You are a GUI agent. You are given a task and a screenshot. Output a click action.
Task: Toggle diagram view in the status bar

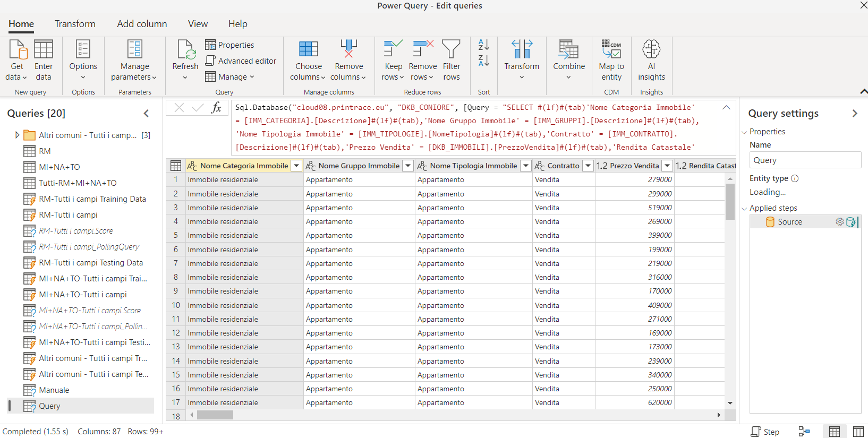804,432
